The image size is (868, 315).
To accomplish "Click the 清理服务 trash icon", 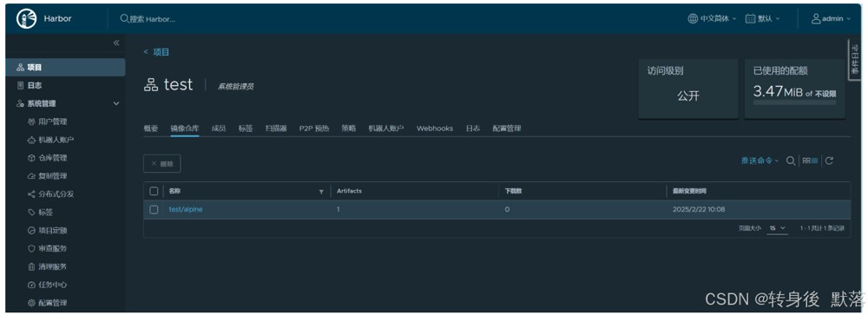I will pyautogui.click(x=31, y=266).
